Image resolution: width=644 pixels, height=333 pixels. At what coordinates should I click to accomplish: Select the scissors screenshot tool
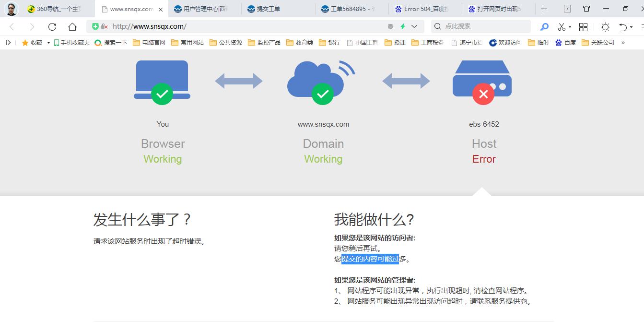[x=562, y=27]
